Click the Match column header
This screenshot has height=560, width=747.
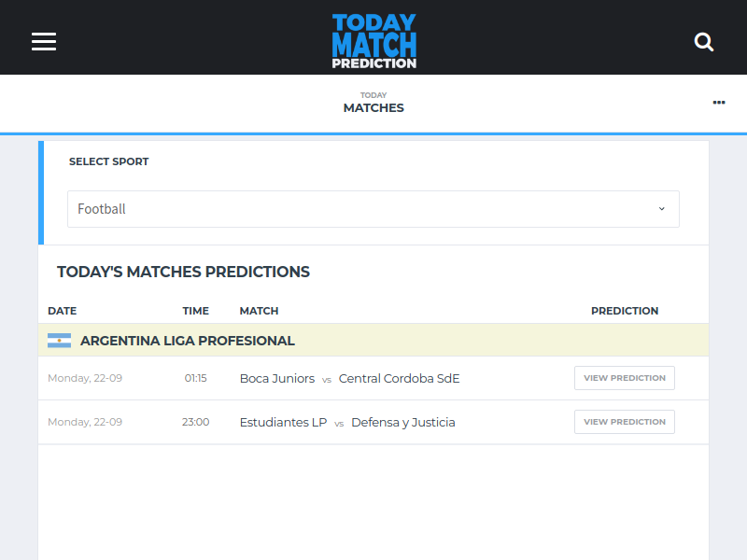pos(260,311)
